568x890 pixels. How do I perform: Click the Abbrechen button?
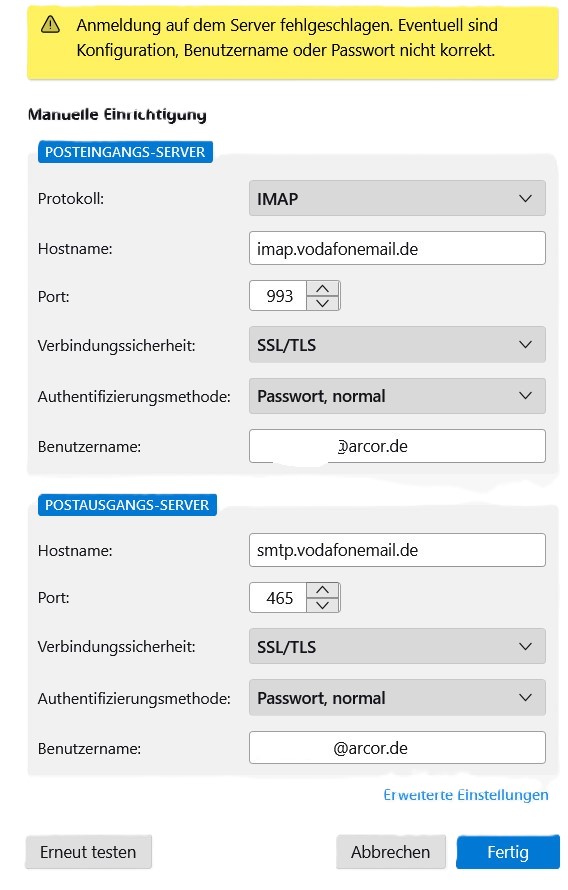(390, 852)
